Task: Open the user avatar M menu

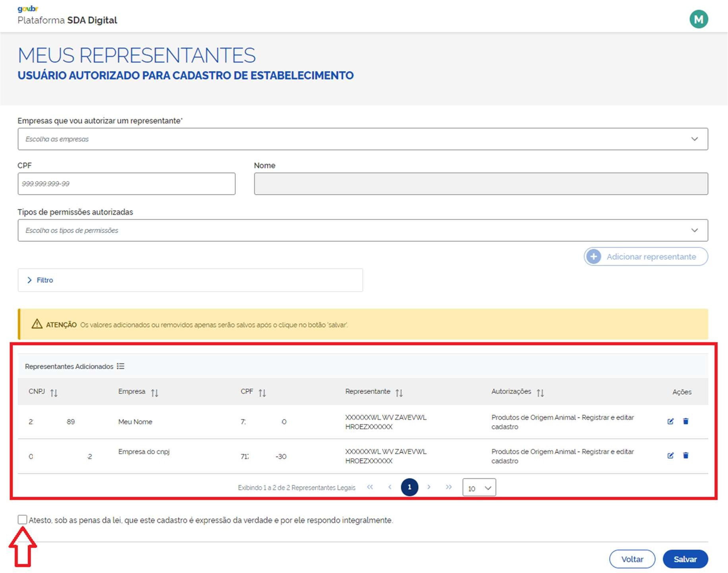Action: coord(699,19)
